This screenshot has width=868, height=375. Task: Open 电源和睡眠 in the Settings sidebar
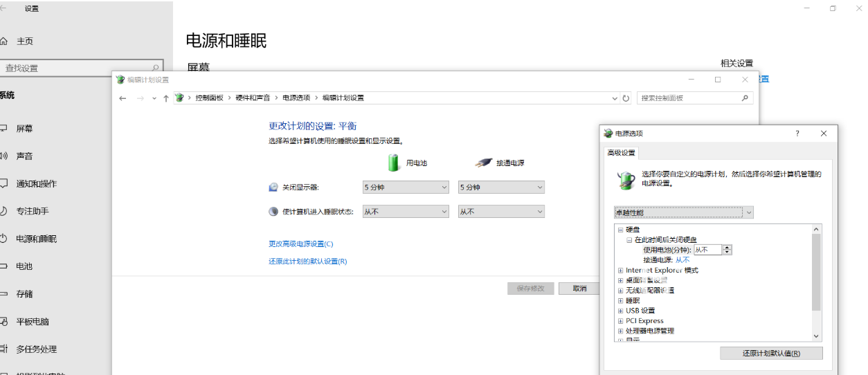coord(36,239)
